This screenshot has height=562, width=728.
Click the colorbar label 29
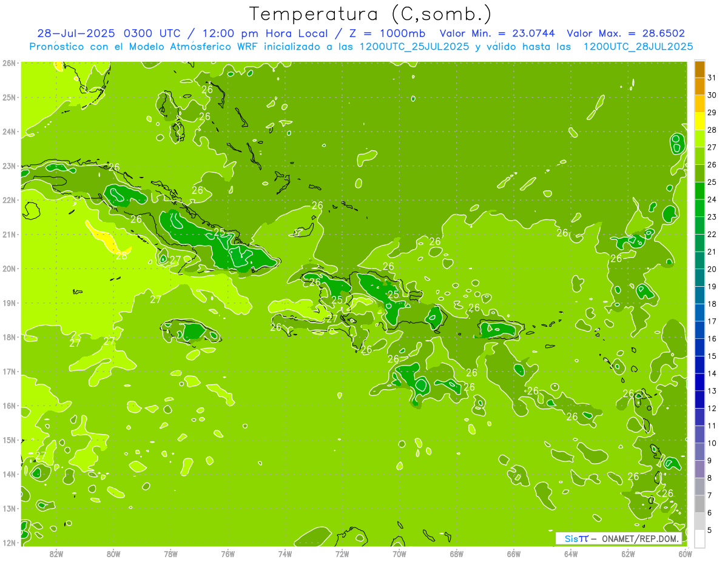(x=712, y=112)
